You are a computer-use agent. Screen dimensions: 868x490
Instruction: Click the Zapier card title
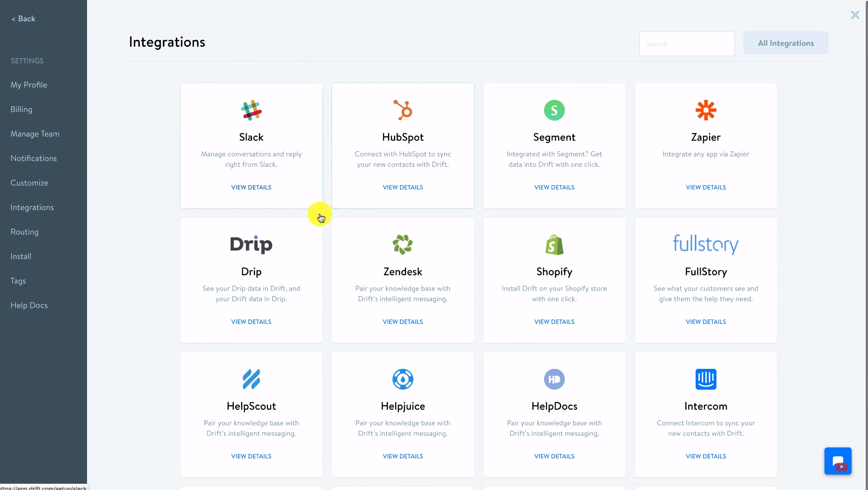pos(706,137)
